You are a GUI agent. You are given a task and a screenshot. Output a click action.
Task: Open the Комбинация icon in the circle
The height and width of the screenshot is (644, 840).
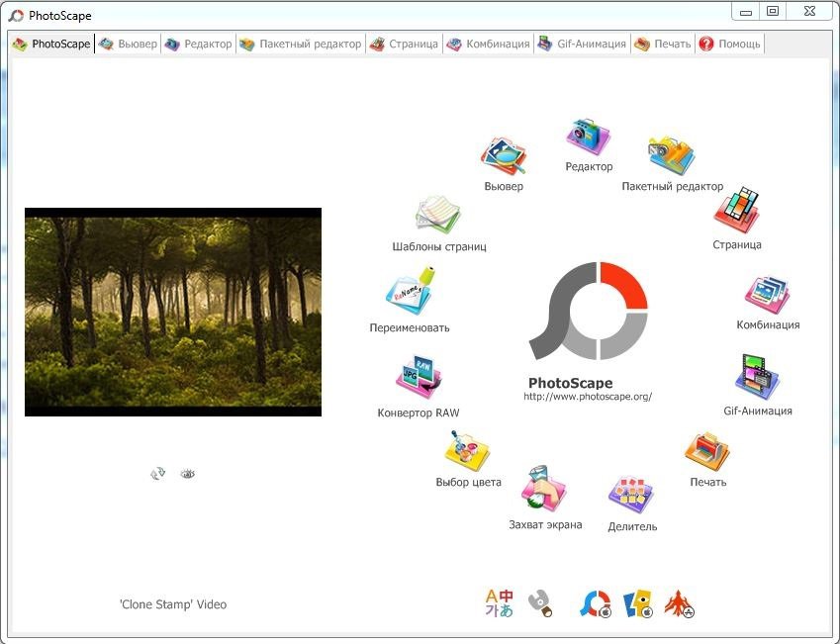pyautogui.click(x=767, y=295)
